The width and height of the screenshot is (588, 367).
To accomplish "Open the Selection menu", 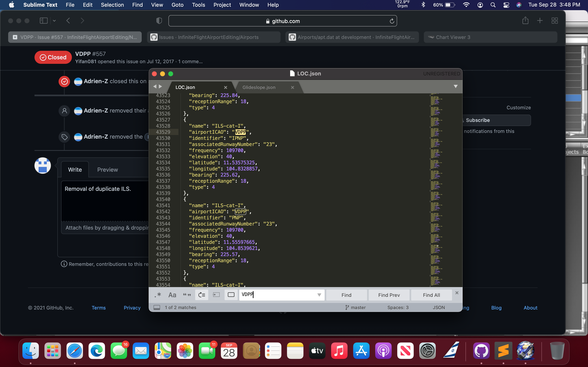I will [x=112, y=5].
